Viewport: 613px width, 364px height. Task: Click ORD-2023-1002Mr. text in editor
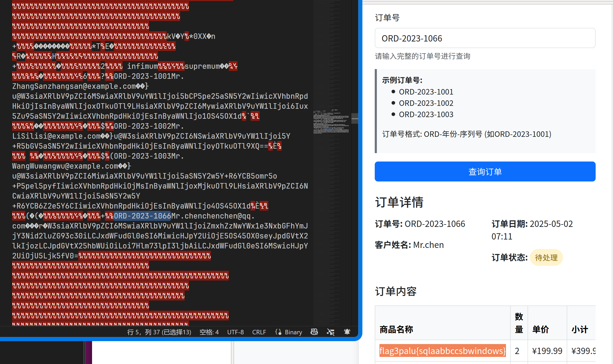149,126
